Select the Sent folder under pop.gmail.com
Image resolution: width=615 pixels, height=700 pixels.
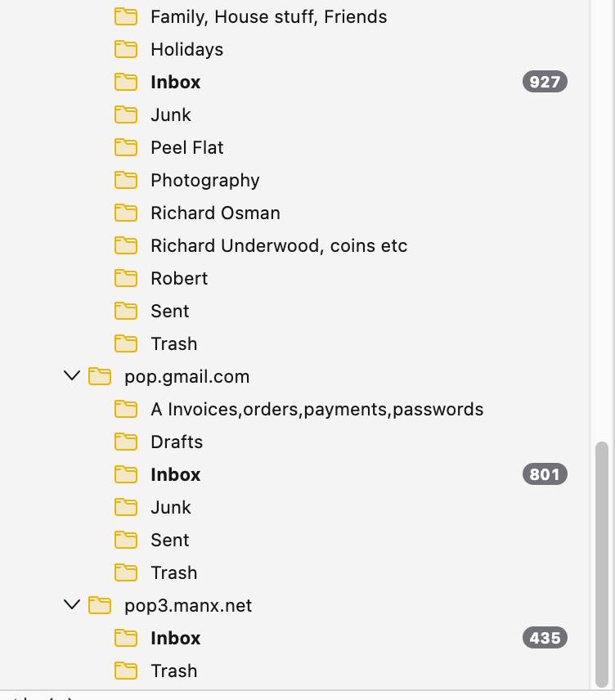coord(169,540)
